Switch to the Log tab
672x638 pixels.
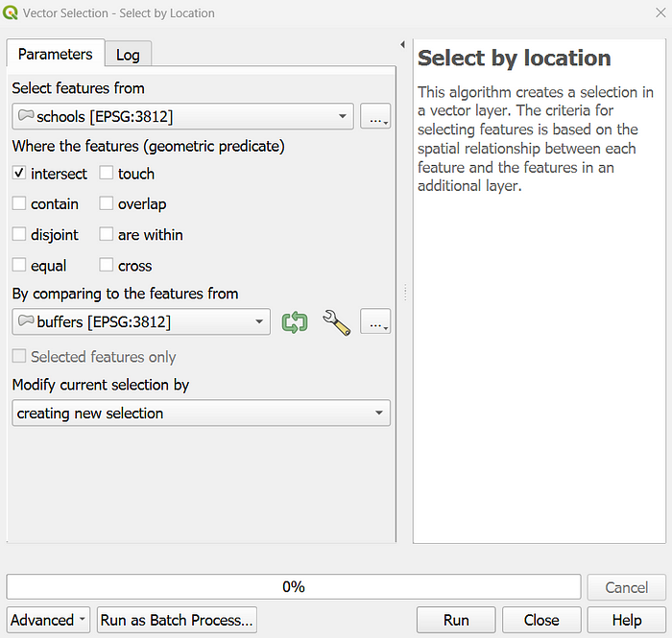[x=128, y=55]
